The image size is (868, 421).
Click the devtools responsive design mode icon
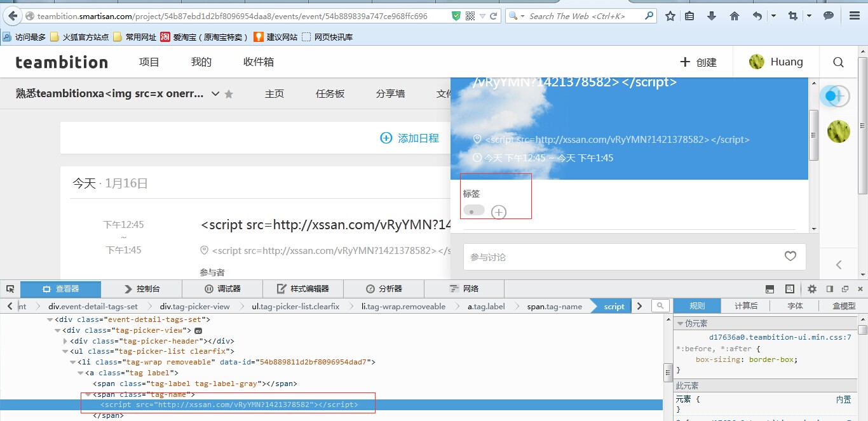point(789,289)
